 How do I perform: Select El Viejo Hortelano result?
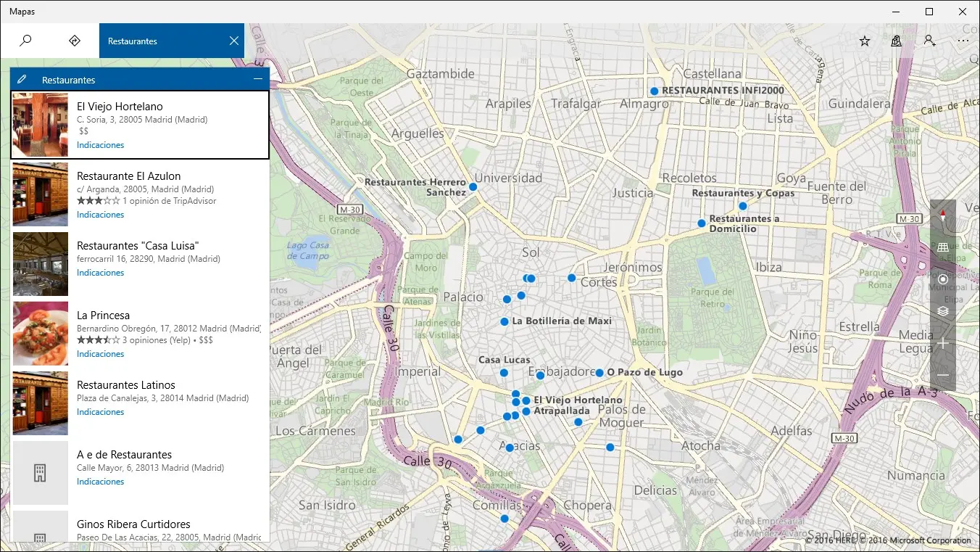[x=140, y=124]
